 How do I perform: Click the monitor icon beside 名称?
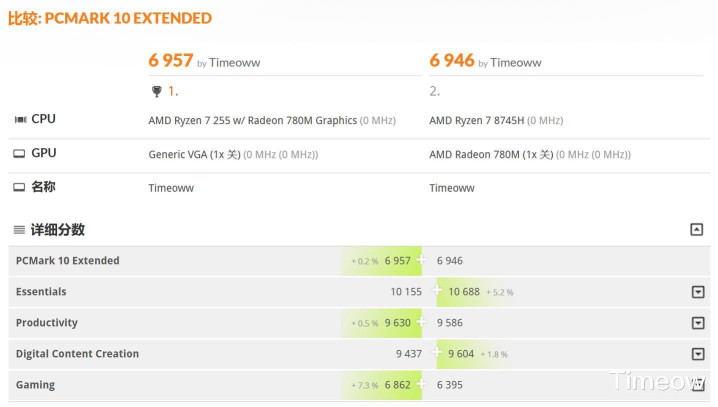19,187
